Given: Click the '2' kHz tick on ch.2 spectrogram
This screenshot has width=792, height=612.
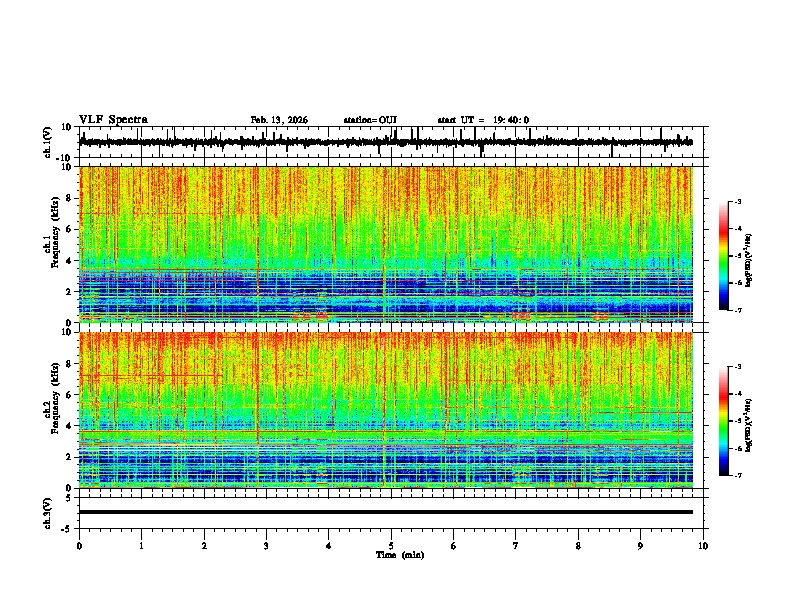Looking at the screenshot, I should click(x=69, y=457).
